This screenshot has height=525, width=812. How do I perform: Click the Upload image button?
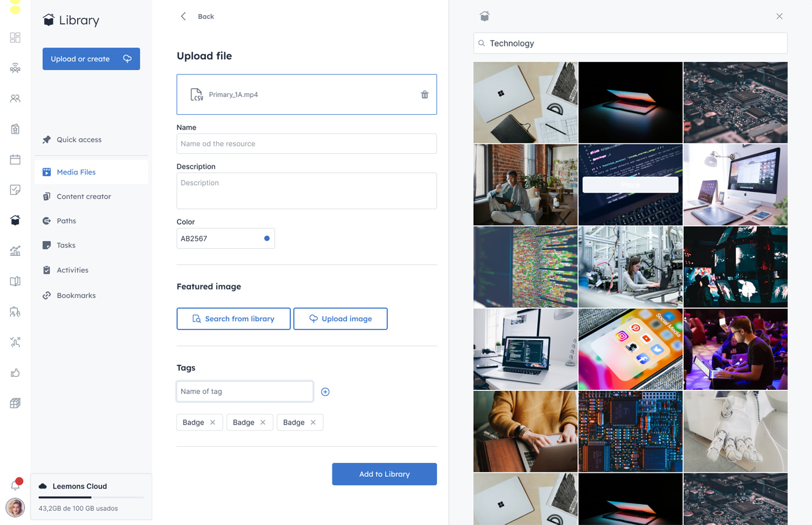point(340,318)
